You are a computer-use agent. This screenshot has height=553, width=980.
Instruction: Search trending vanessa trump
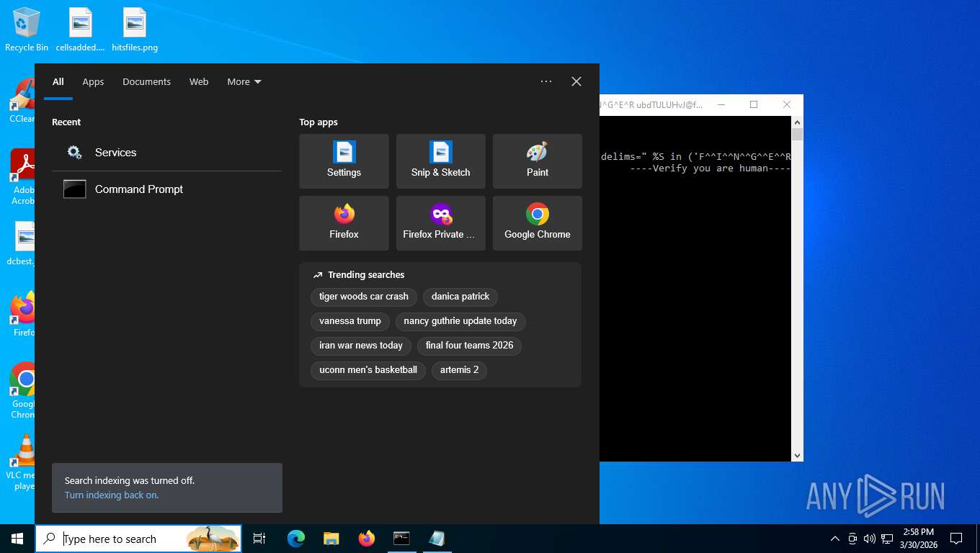click(350, 321)
